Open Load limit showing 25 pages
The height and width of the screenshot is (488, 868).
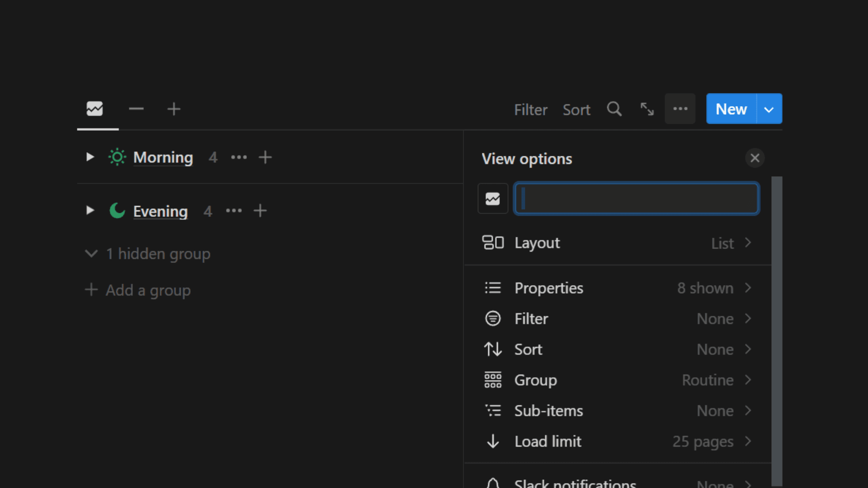pyautogui.click(x=618, y=441)
